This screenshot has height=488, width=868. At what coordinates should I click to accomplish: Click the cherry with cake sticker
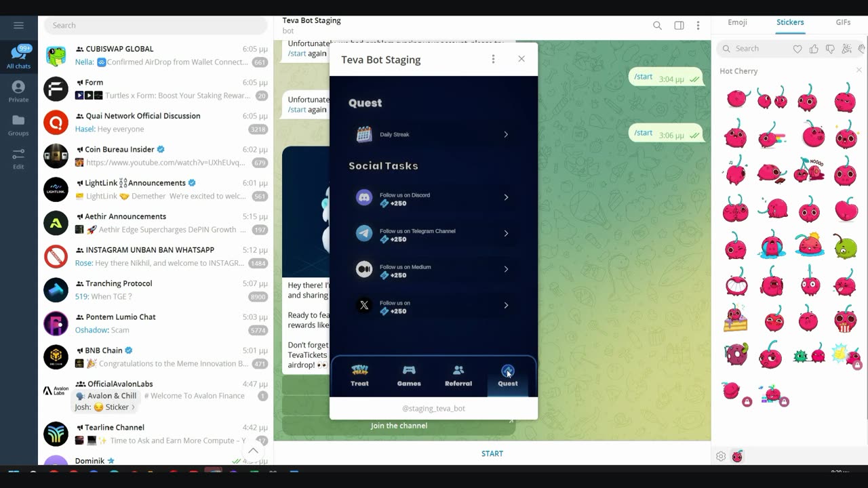point(736,318)
